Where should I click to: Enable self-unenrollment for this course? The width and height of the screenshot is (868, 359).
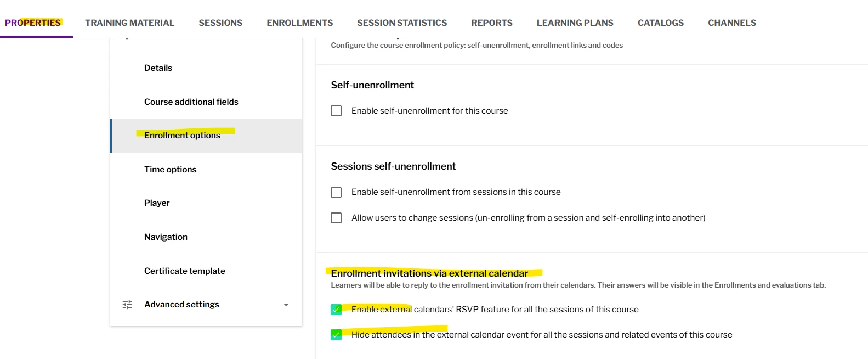pos(336,111)
